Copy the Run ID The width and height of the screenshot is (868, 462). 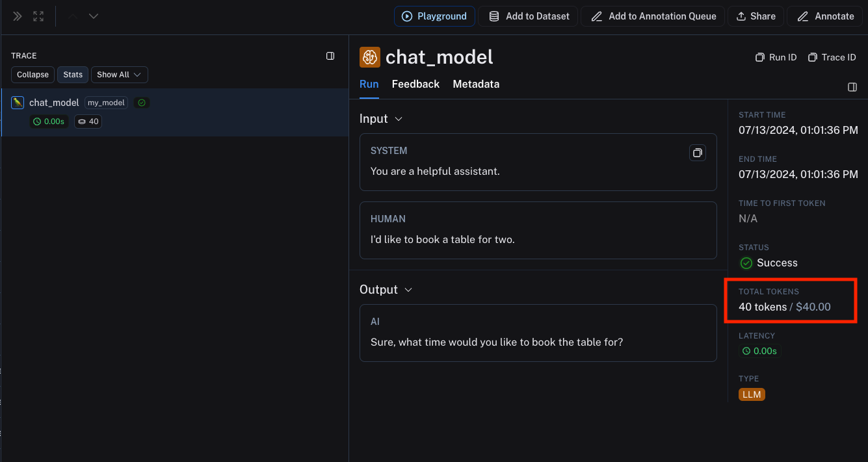(776, 57)
